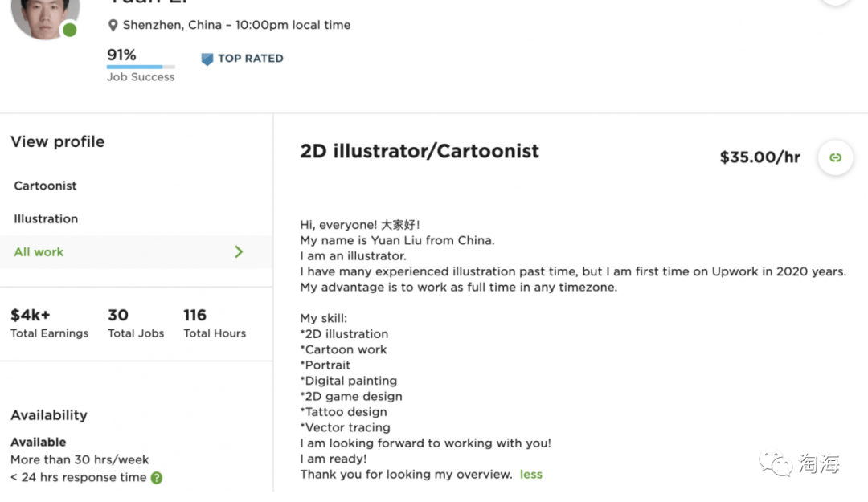Click the WeChat logo watermark
The image size is (868, 502).
(x=775, y=463)
